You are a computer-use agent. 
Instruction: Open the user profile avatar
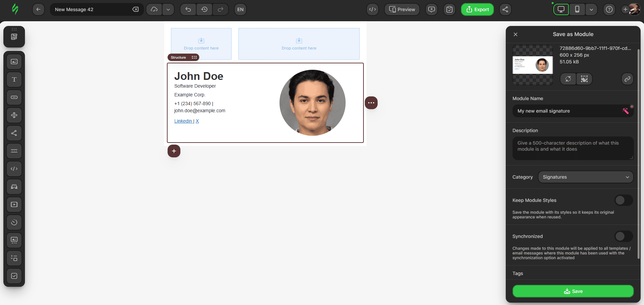pos(634,9)
